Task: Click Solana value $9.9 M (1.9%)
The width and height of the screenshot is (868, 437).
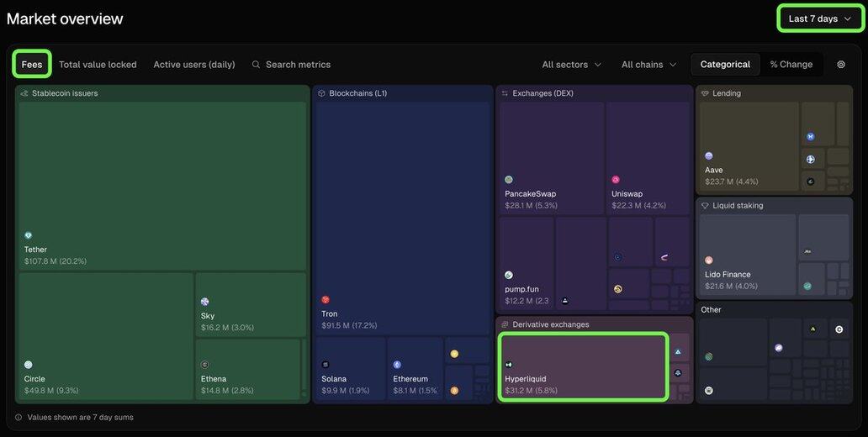Action: coord(346,391)
